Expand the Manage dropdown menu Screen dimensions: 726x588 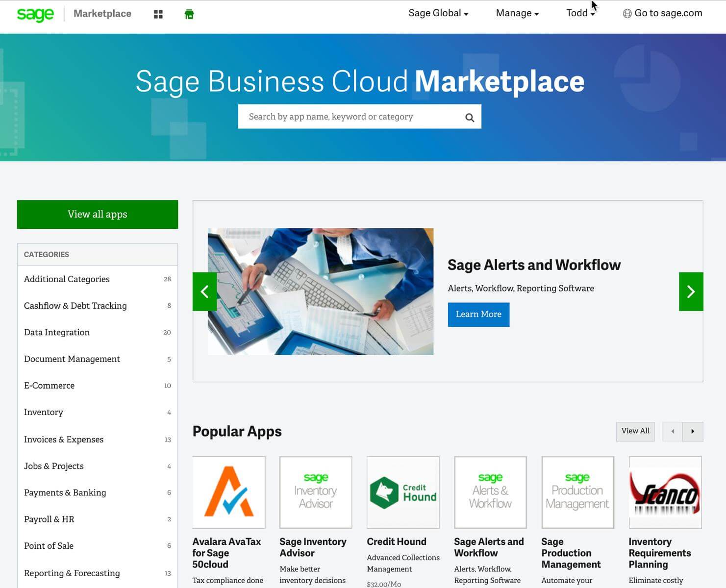coord(517,13)
